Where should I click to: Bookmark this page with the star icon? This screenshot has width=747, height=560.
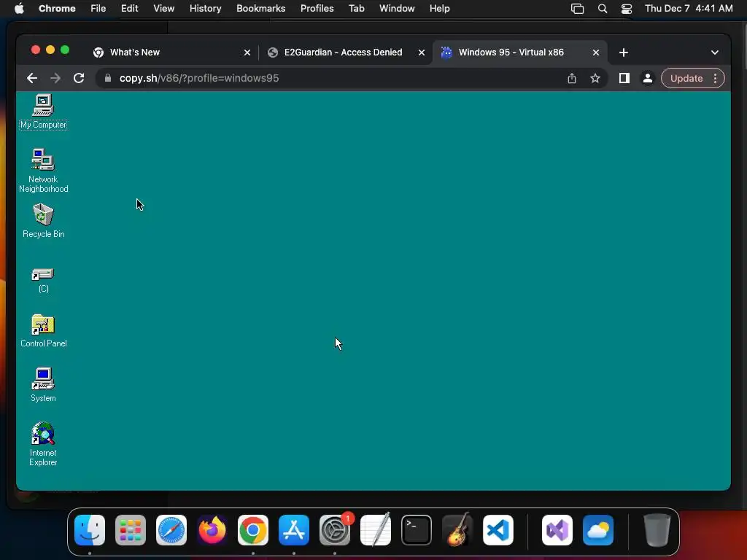[595, 78]
